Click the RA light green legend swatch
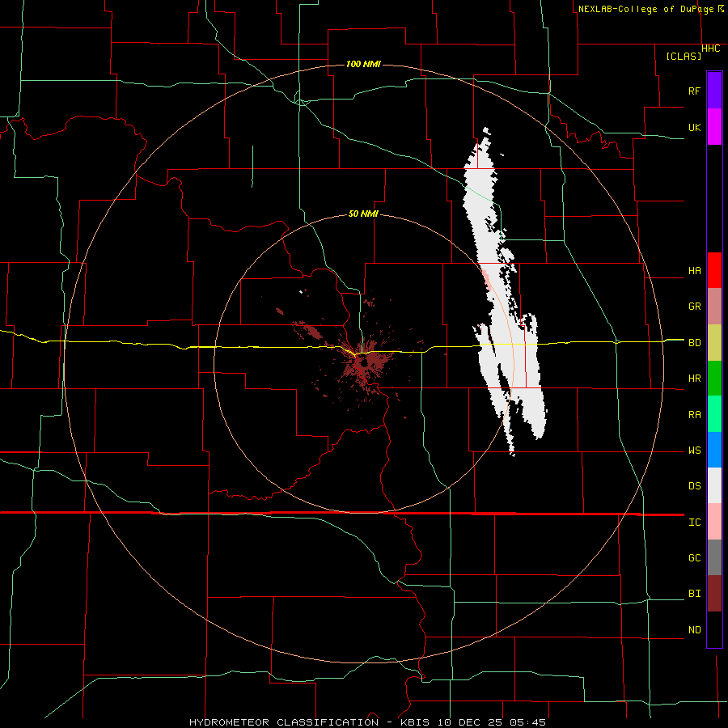This screenshot has width=728, height=728. [x=714, y=414]
